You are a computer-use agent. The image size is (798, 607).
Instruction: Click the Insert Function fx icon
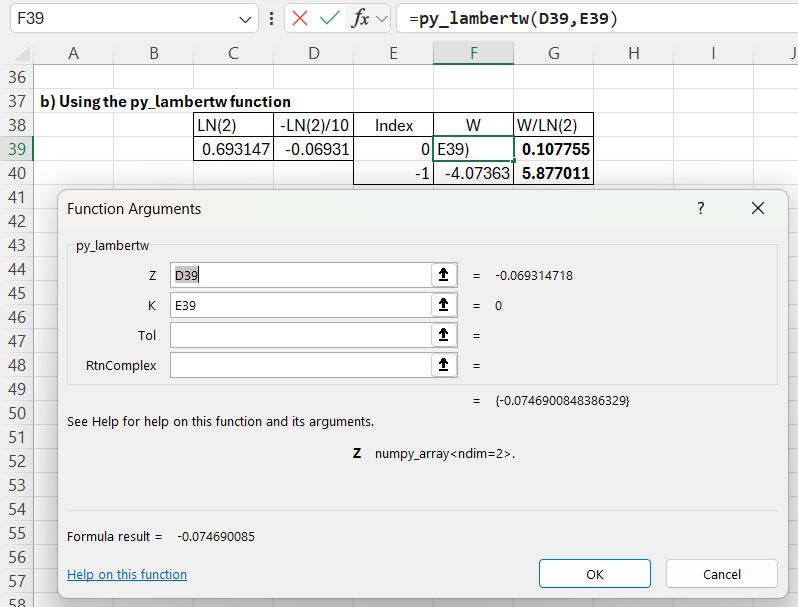(361, 19)
